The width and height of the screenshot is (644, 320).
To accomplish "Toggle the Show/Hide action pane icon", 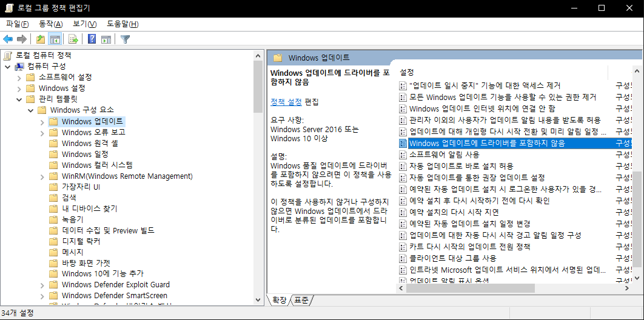I will [106, 39].
